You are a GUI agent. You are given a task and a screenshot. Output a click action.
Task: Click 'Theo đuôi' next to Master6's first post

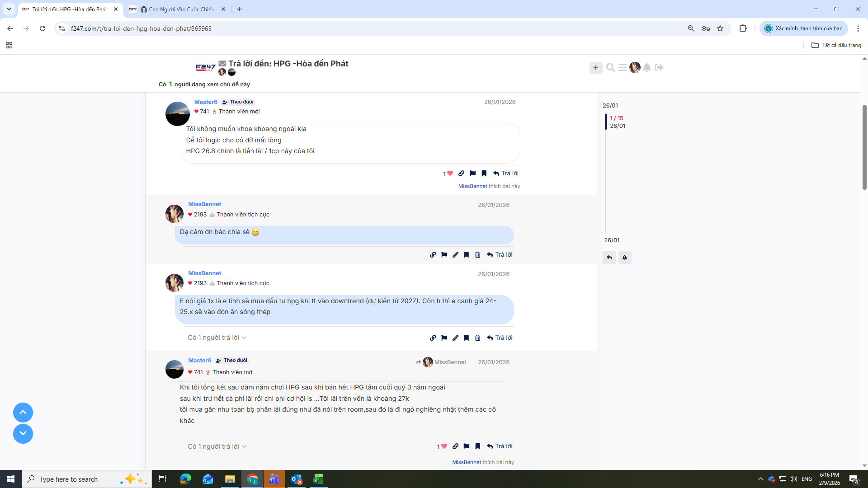(238, 102)
